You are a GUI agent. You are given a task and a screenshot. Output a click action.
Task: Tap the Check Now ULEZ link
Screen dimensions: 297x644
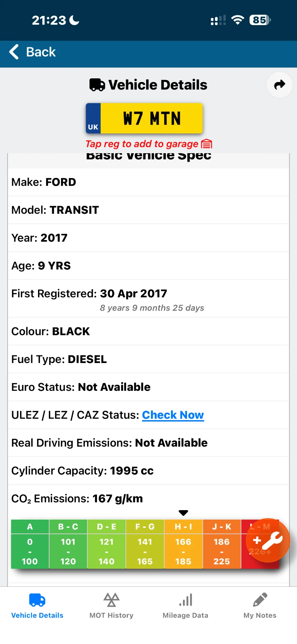pyautogui.click(x=173, y=415)
